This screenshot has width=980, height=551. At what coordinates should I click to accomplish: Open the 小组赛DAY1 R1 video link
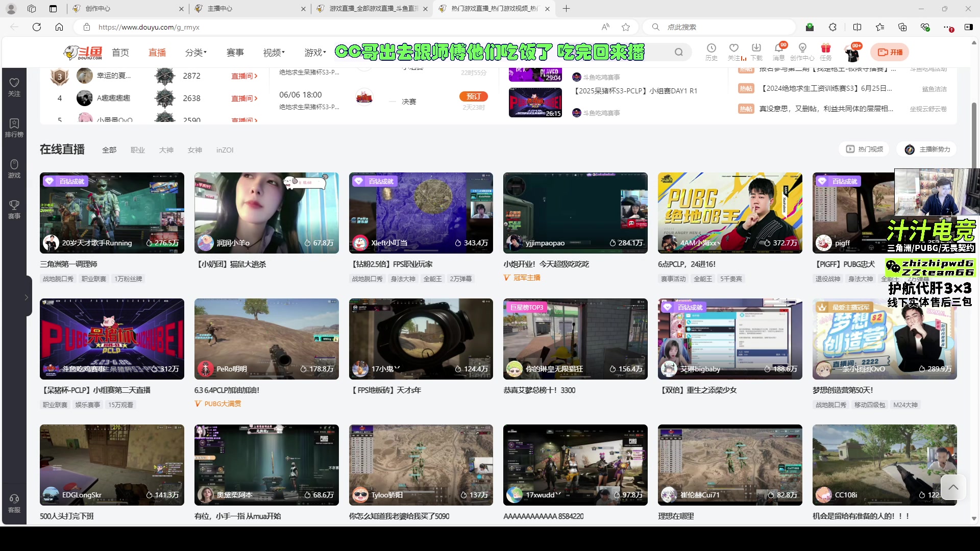coord(635,91)
